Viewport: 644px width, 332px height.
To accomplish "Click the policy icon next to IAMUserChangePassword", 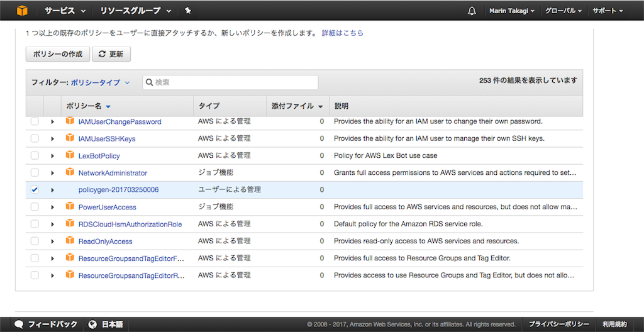I will tap(70, 121).
